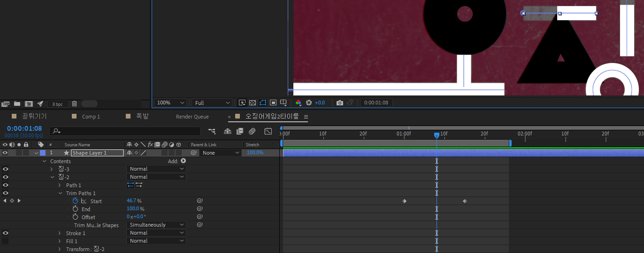The image size is (644, 253).
Task: Take a snapshot with camera icon
Action: click(x=340, y=103)
